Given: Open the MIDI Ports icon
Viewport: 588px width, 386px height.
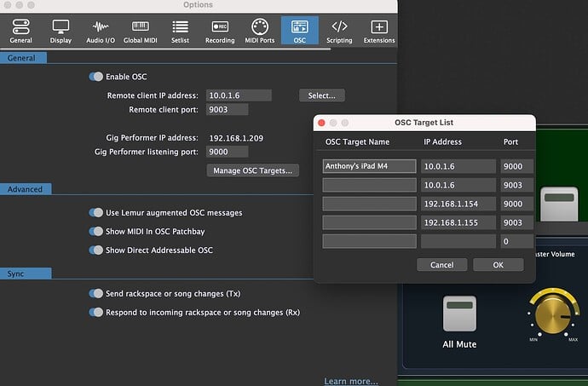Looking at the screenshot, I should click(x=262, y=26).
